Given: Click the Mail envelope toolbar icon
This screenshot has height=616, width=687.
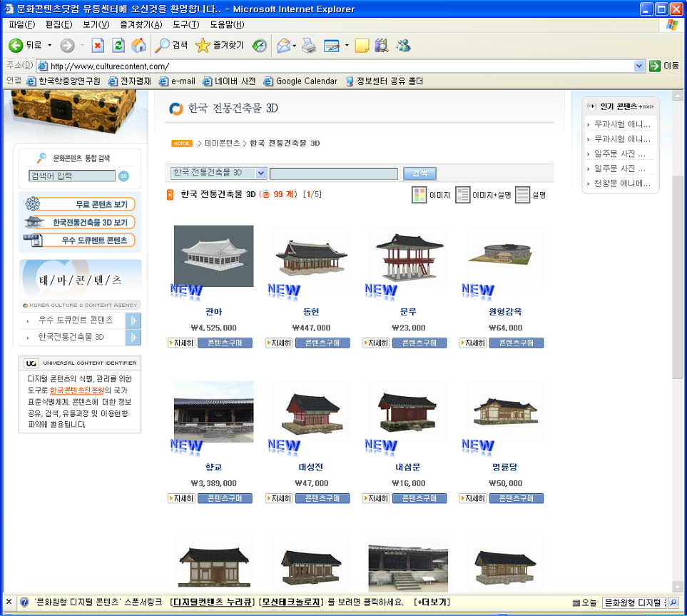Looking at the screenshot, I should click(283, 45).
